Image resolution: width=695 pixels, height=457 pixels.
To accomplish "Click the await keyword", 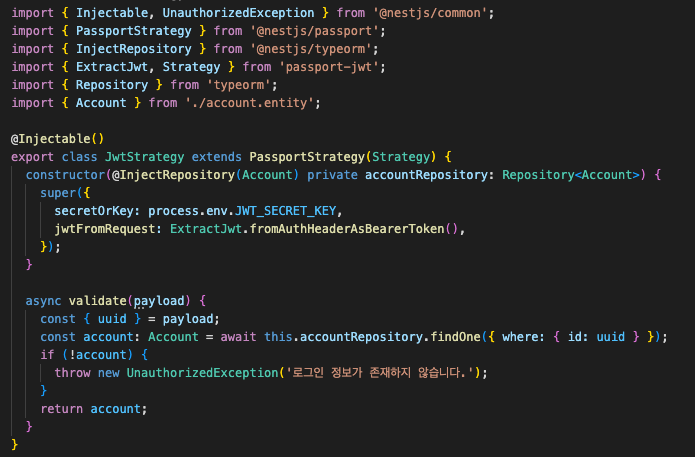I will pyautogui.click(x=238, y=337).
